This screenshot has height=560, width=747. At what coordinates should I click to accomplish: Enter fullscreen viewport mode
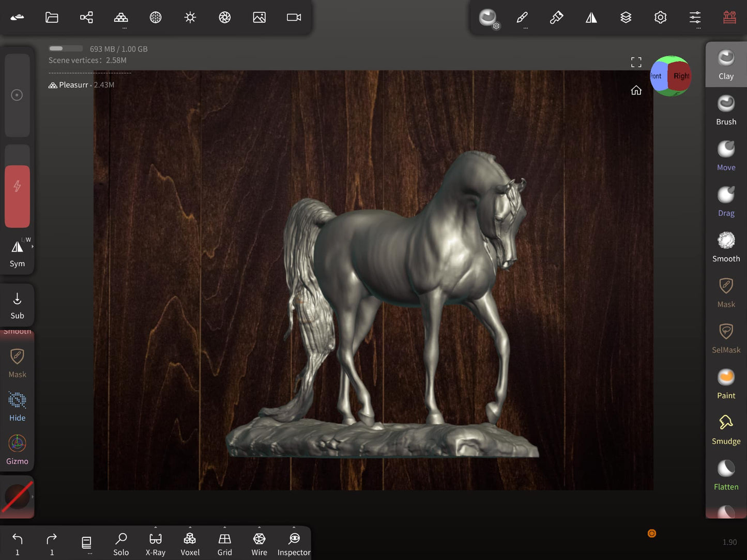pos(636,63)
